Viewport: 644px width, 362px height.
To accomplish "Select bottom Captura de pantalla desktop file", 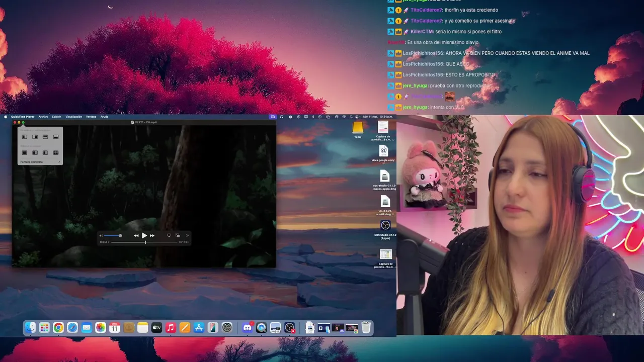I will point(386,257).
